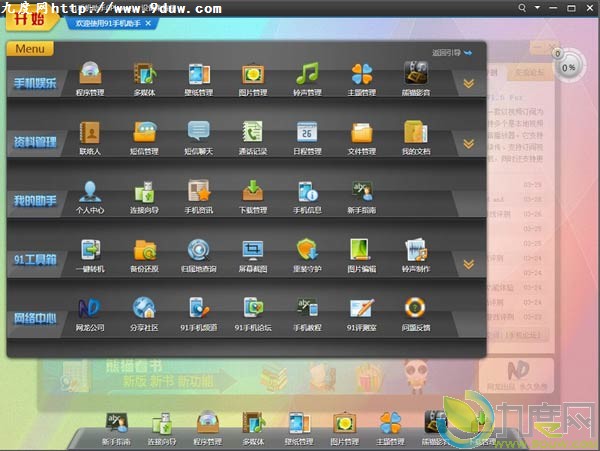Open 通话记录 call log icon

(x=253, y=138)
